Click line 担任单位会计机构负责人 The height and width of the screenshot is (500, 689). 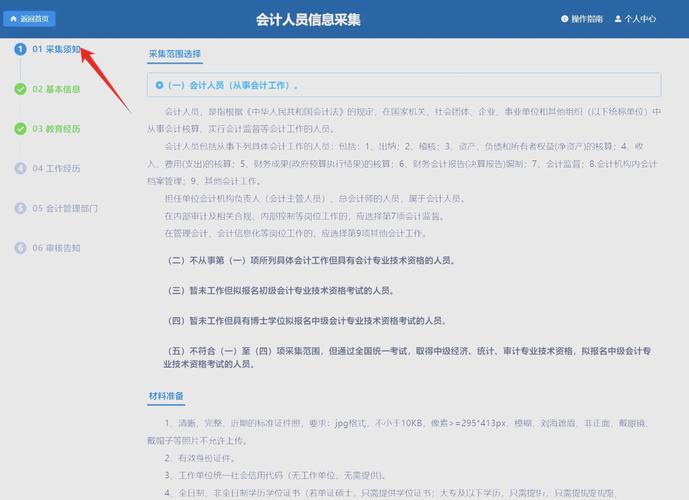coord(315,199)
